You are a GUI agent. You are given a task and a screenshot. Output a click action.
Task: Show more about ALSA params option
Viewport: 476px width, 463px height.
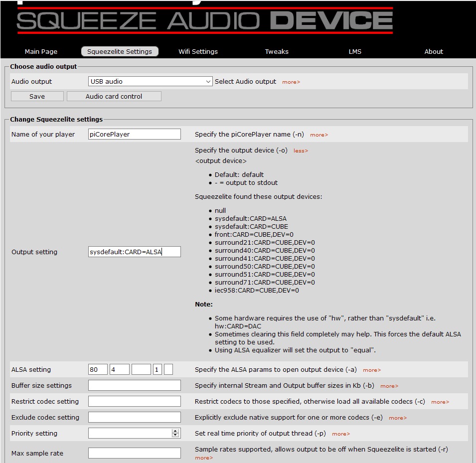pyautogui.click(x=372, y=370)
